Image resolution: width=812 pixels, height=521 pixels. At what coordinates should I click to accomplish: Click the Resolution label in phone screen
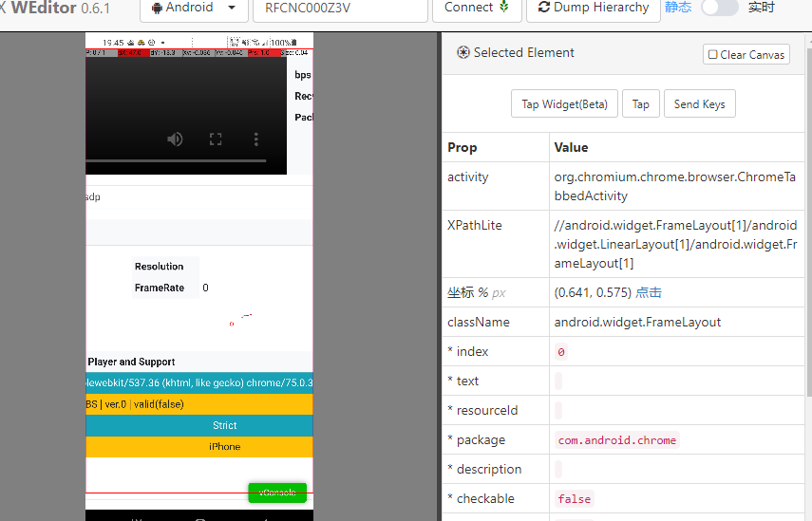pyautogui.click(x=159, y=267)
